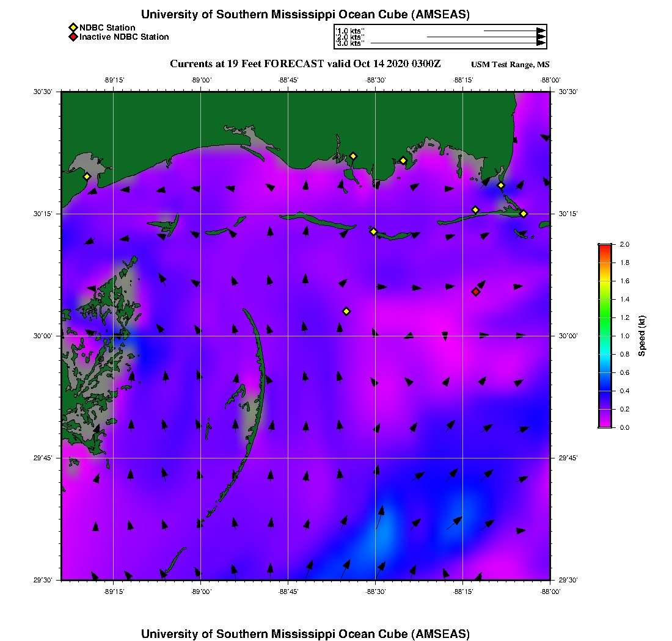Viewport: 672px width, 641px height.
Task: Select the easternmost yellow NDBC station marker
Action: [524, 213]
